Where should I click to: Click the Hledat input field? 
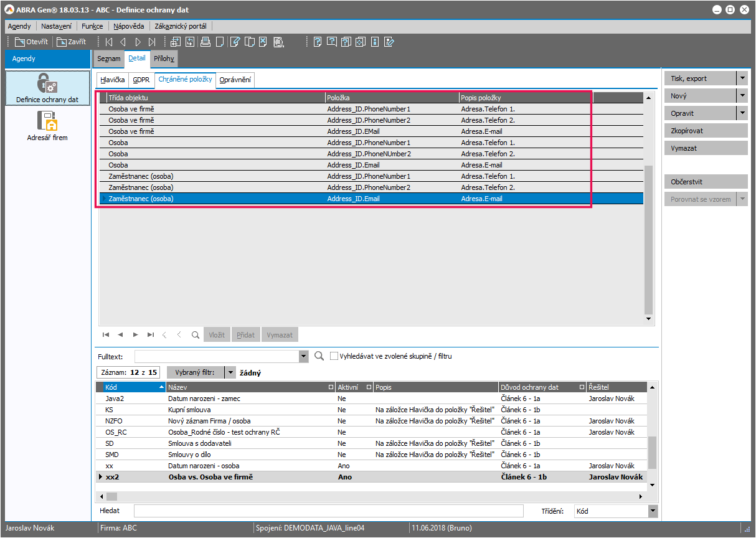click(x=328, y=511)
